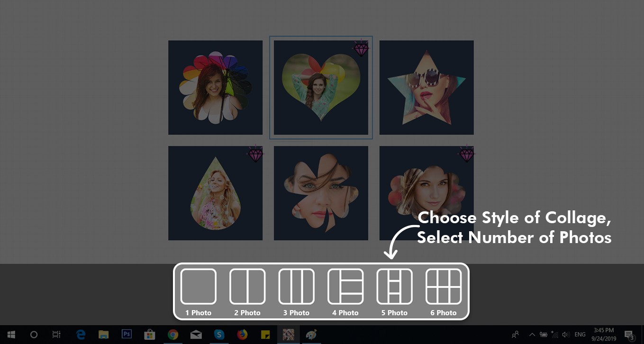Screen dimensions: 644x344
Task: Pick the cloud blossom shape frame
Action: coord(426,193)
